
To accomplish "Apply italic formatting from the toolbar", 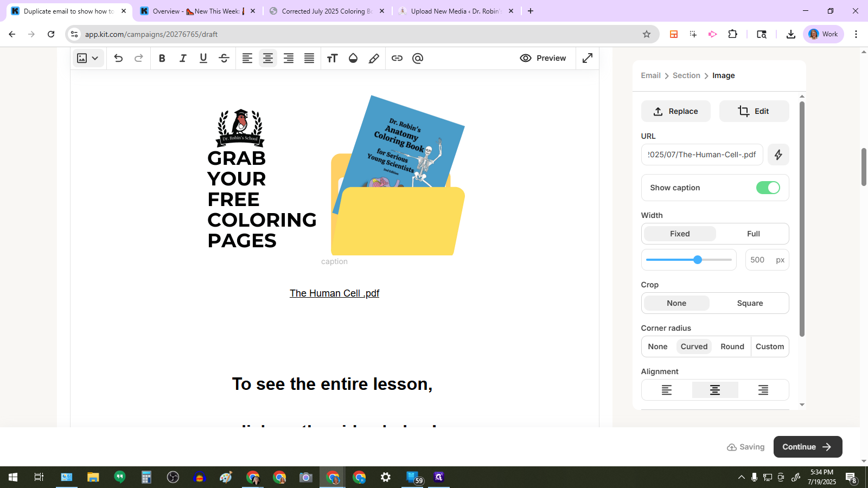I will 183,59.
